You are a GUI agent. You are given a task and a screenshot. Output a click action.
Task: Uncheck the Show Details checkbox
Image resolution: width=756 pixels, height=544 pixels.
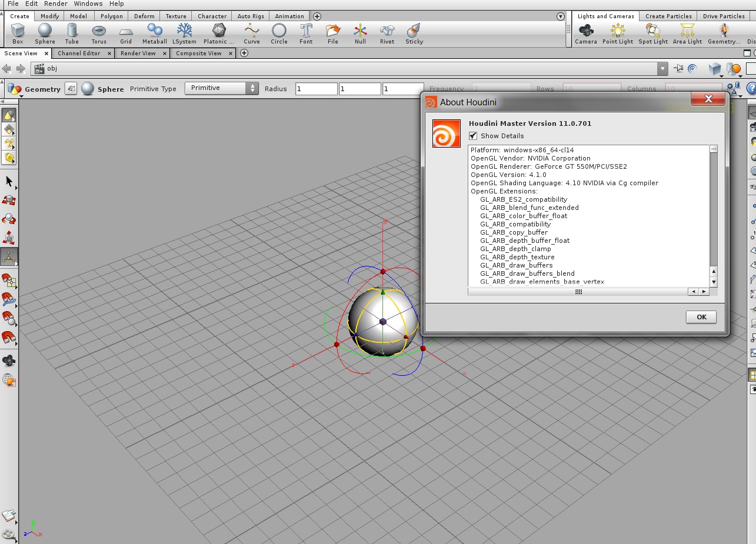[x=473, y=136]
